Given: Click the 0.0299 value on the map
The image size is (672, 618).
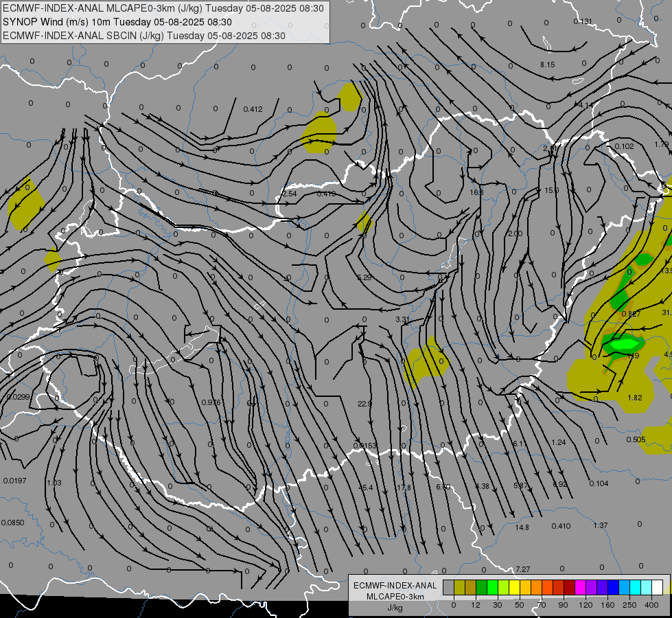Looking at the screenshot, I should point(19,397).
